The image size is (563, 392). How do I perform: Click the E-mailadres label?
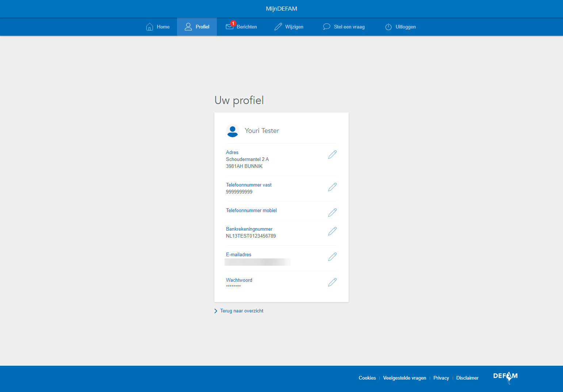[238, 255]
